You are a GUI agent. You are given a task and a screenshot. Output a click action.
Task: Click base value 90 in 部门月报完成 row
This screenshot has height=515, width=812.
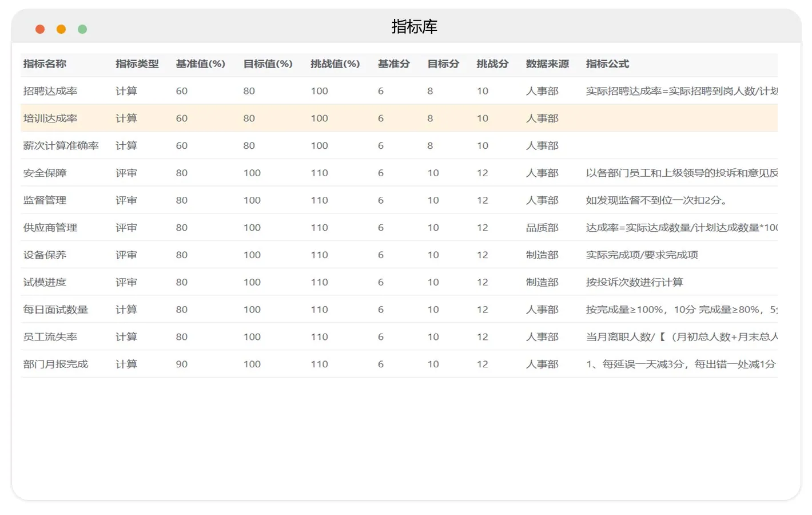tap(182, 365)
